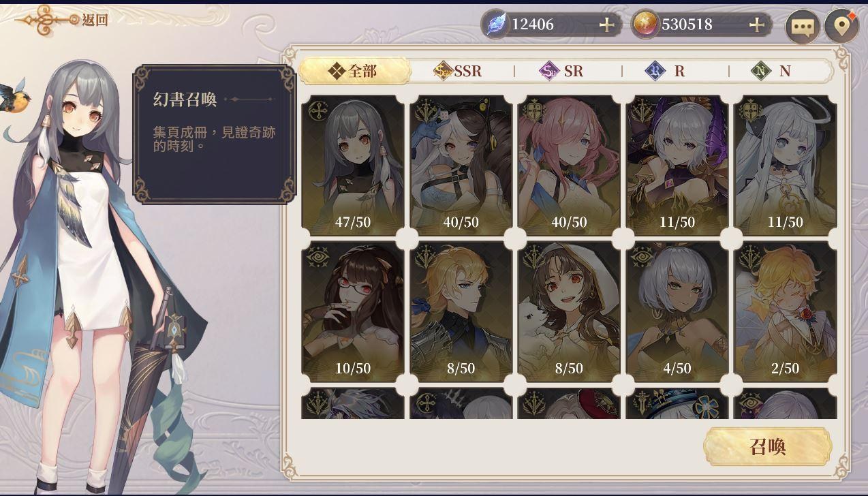Add more gold coins with plus icon
This screenshot has height=496, width=868.
pyautogui.click(x=756, y=25)
